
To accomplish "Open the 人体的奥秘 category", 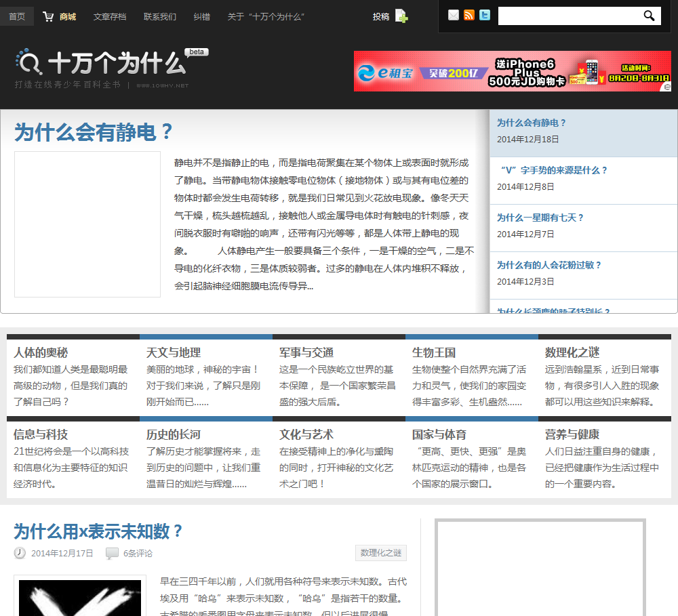I will 41,352.
